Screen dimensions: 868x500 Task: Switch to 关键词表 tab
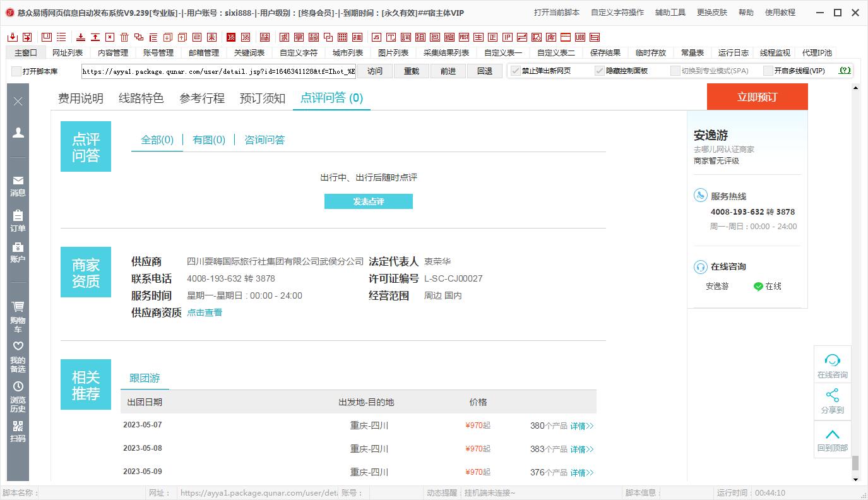(249, 53)
